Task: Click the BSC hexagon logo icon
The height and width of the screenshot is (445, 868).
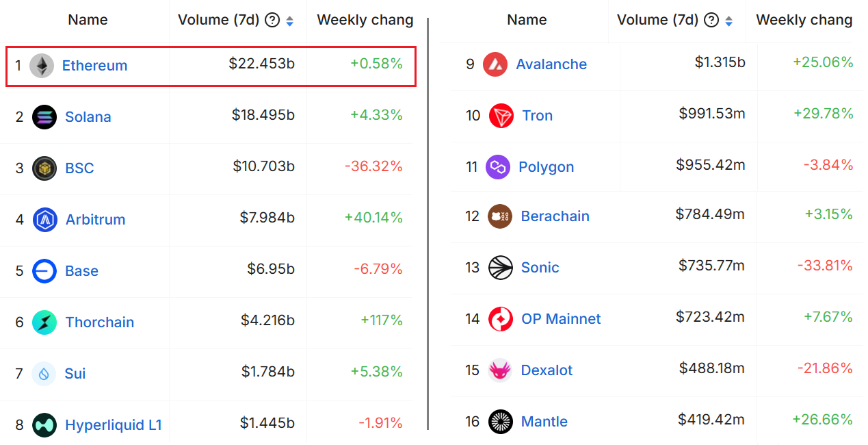Action: pos(43,167)
